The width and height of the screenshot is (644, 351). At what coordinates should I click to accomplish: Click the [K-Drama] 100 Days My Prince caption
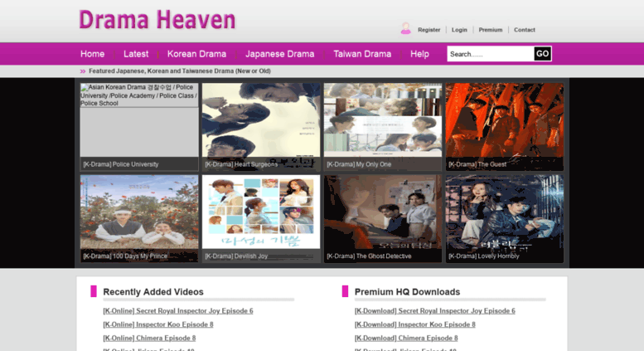[x=125, y=256]
